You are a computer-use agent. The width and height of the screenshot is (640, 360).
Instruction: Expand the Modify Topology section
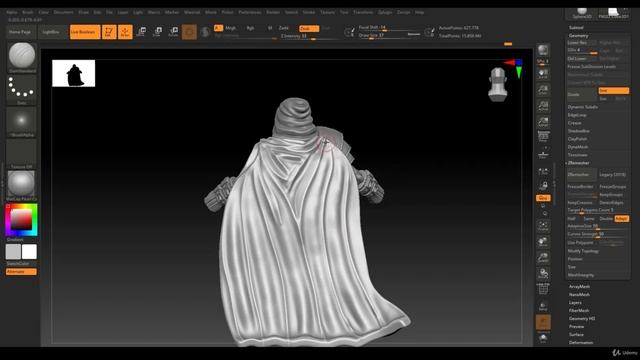click(583, 251)
